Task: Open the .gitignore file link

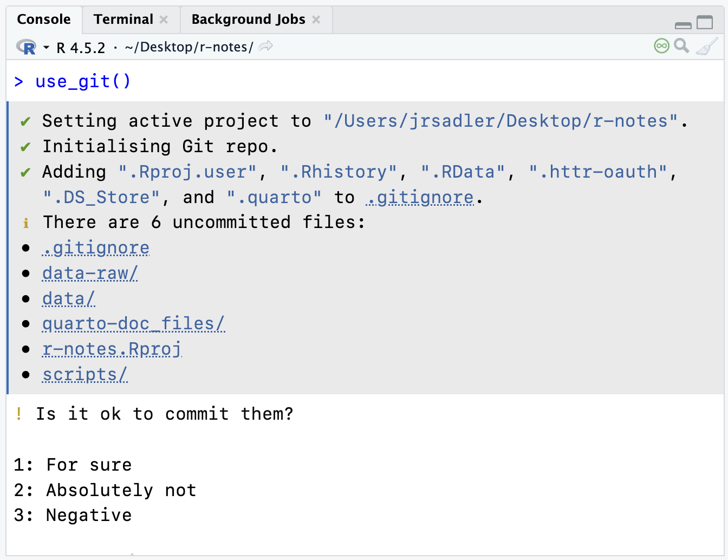Action: coord(95,248)
